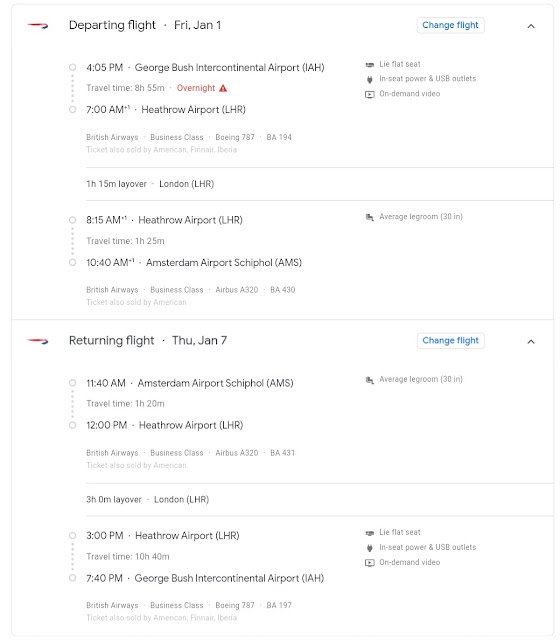Click the 7:40 PM arrival circle marker at IAH
Viewport: 560px width, 640px height.
coord(72,578)
